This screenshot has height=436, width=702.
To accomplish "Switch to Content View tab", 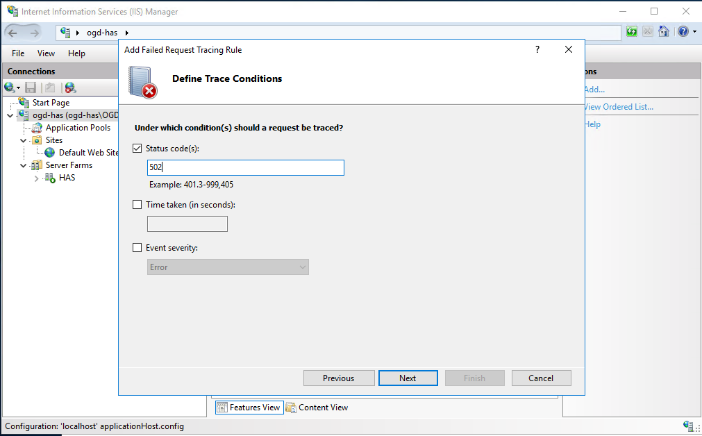I will pos(317,407).
